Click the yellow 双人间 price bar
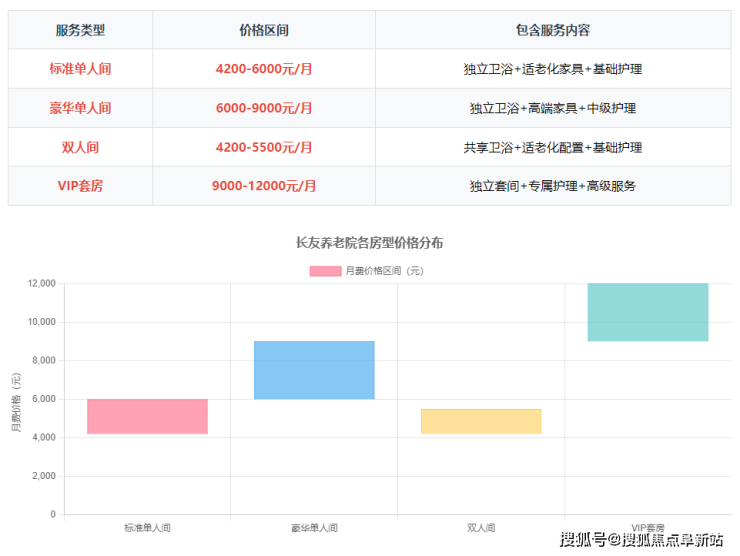The height and width of the screenshot is (556, 740). [x=481, y=421]
